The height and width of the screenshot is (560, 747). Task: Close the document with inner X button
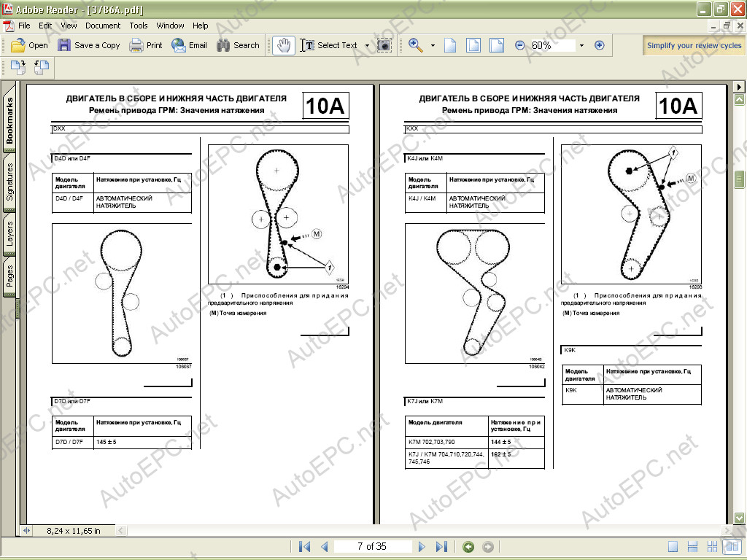(740, 26)
